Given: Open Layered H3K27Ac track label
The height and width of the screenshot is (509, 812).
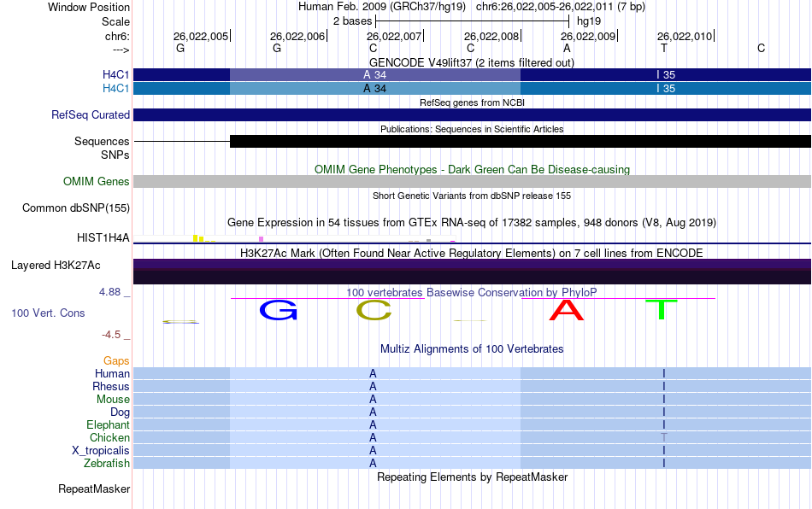Looking at the screenshot, I should 56,266.
